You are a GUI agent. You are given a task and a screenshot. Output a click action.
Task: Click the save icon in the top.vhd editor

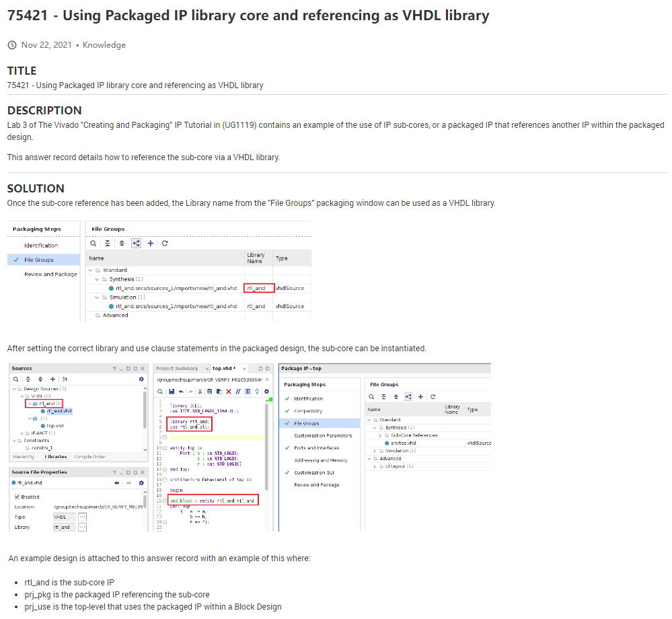point(172,392)
